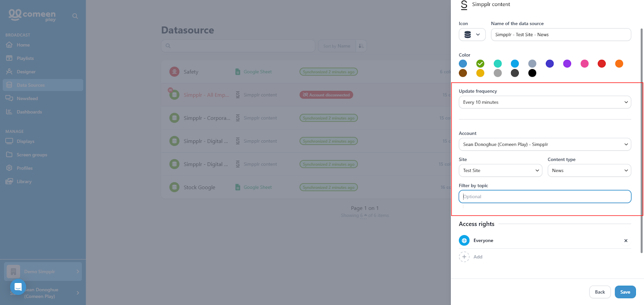Pick the orange color swatch
Screen dimensions: 644x305
coord(619,63)
